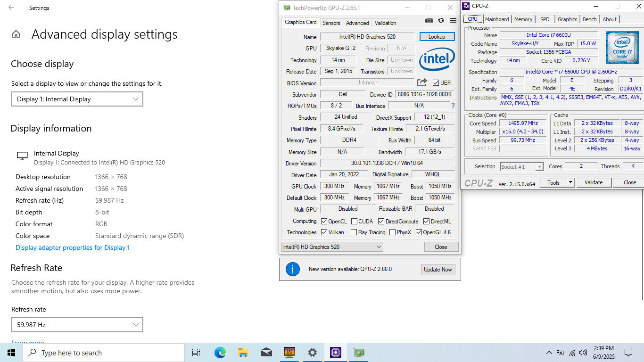Open the GPU-Z hamburger menu

click(453, 20)
